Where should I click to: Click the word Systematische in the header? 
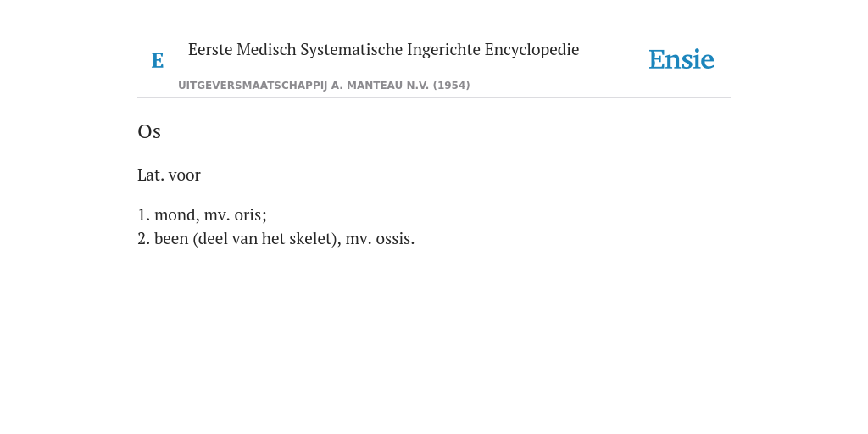352,50
